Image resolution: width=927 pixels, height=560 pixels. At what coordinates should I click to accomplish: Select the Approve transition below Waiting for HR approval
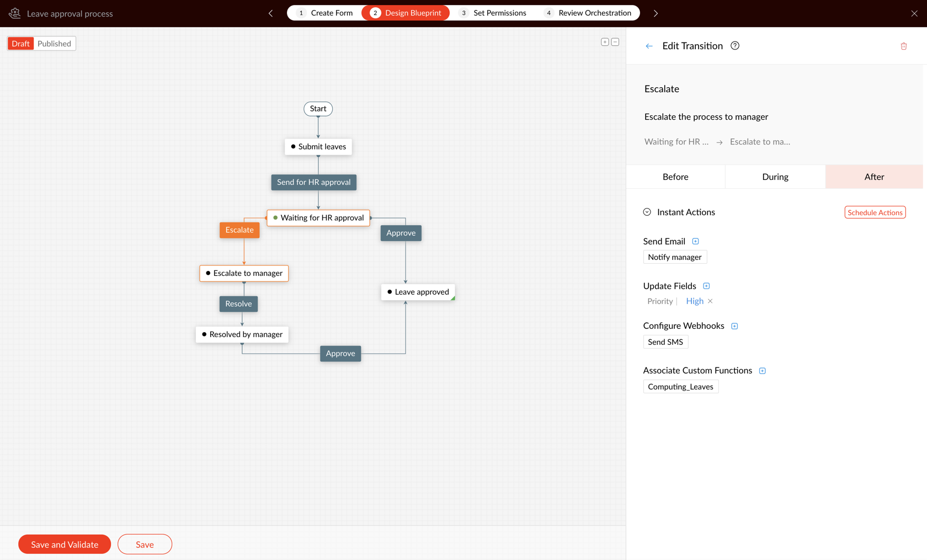pos(401,233)
